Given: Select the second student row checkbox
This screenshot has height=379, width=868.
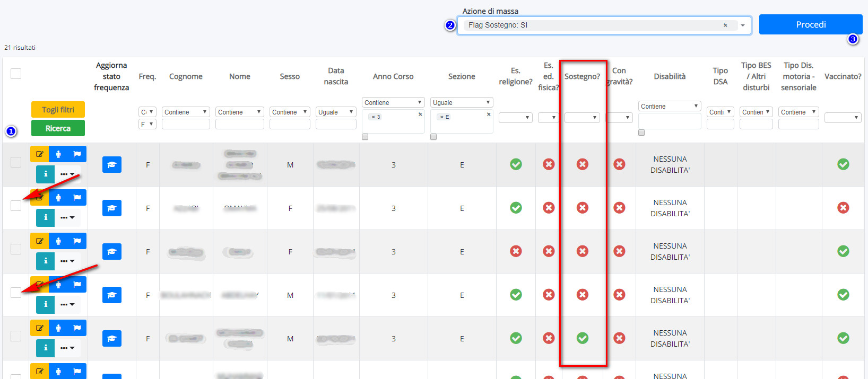Looking at the screenshot, I should (x=16, y=206).
